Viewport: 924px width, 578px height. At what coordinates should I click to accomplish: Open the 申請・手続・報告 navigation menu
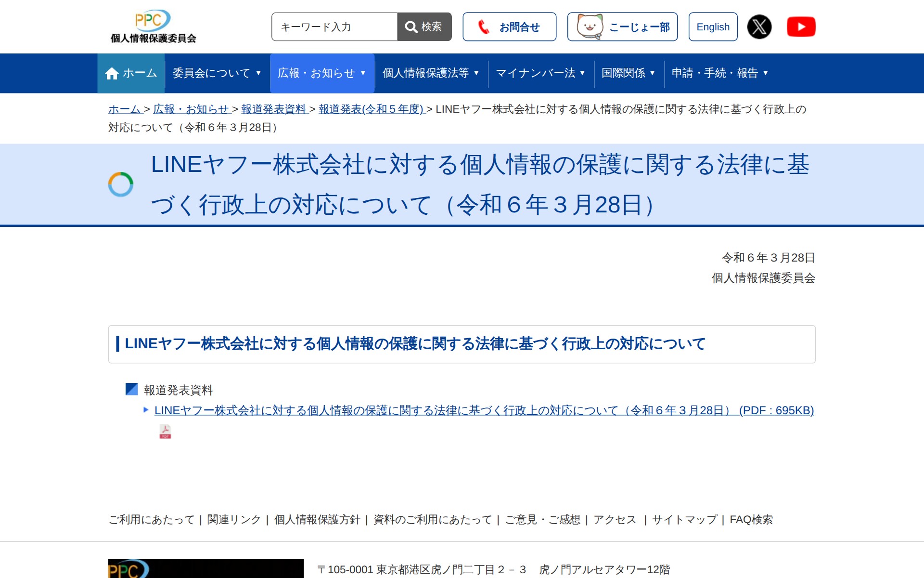pyautogui.click(x=719, y=73)
